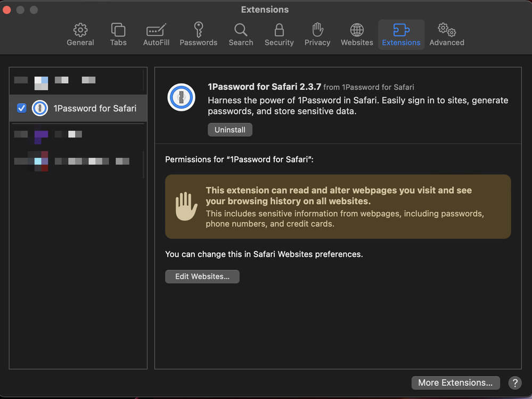Select 1Password for Safari in sidebar list
This screenshot has height=399, width=532.
tap(94, 108)
